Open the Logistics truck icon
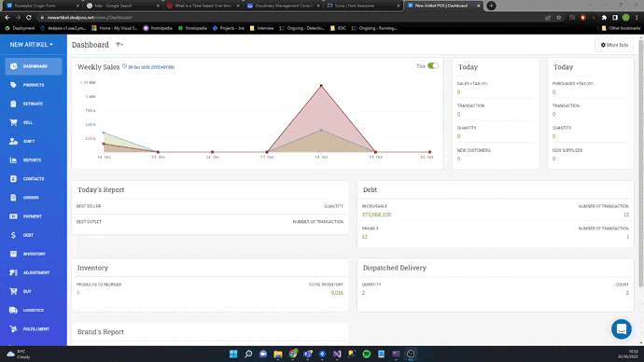The width and height of the screenshot is (644, 362). (14, 311)
